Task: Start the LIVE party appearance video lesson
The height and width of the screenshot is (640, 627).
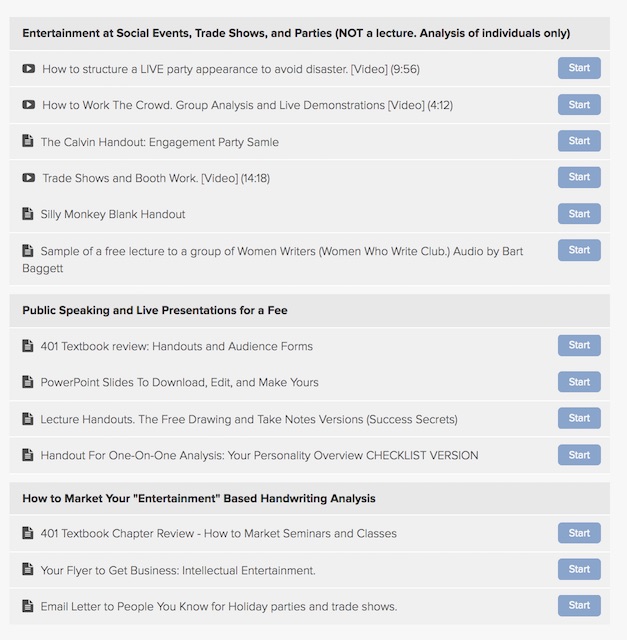Action: click(x=579, y=68)
